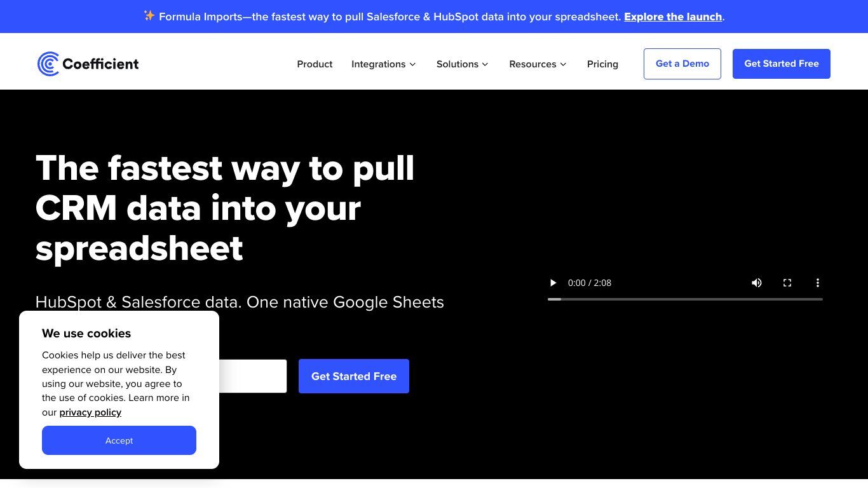Screen dimensions: 868x488
Task: Click the HubSpot & Salesforce data subtitle
Action: pos(240,302)
